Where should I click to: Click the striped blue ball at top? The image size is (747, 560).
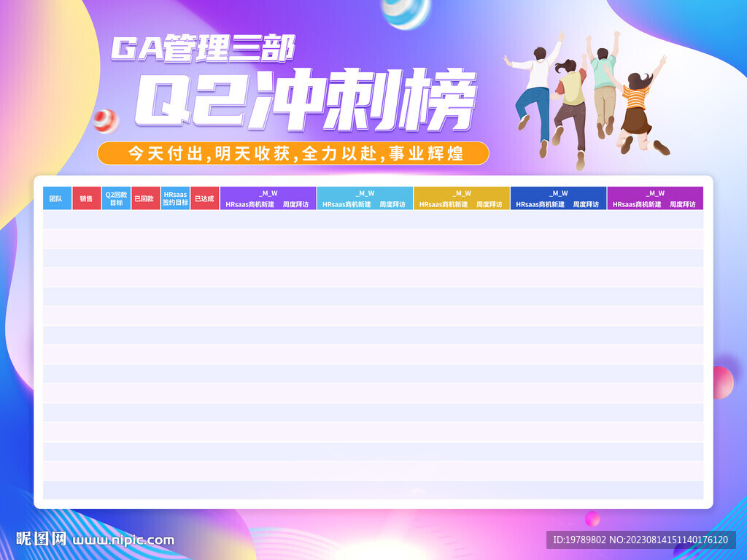coord(406,12)
